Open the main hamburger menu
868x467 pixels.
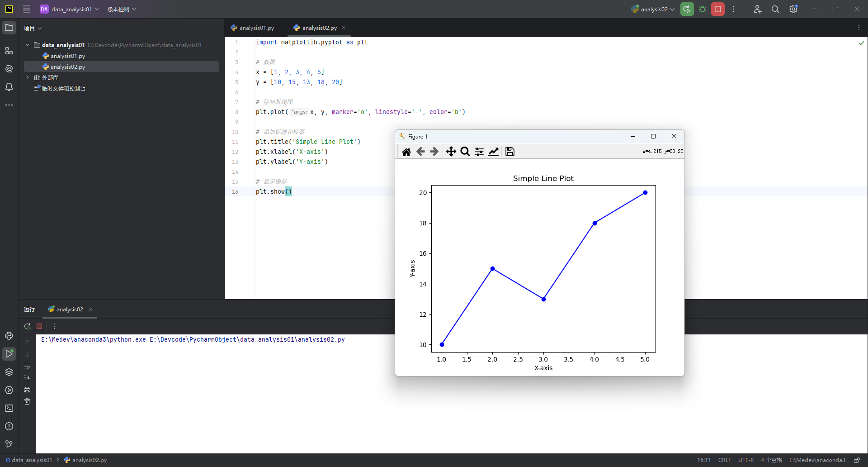pyautogui.click(x=27, y=9)
